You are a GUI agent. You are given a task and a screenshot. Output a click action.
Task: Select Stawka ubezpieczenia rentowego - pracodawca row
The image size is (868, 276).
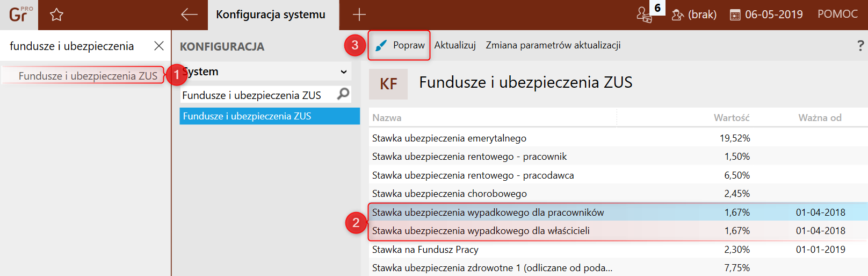coord(618,175)
